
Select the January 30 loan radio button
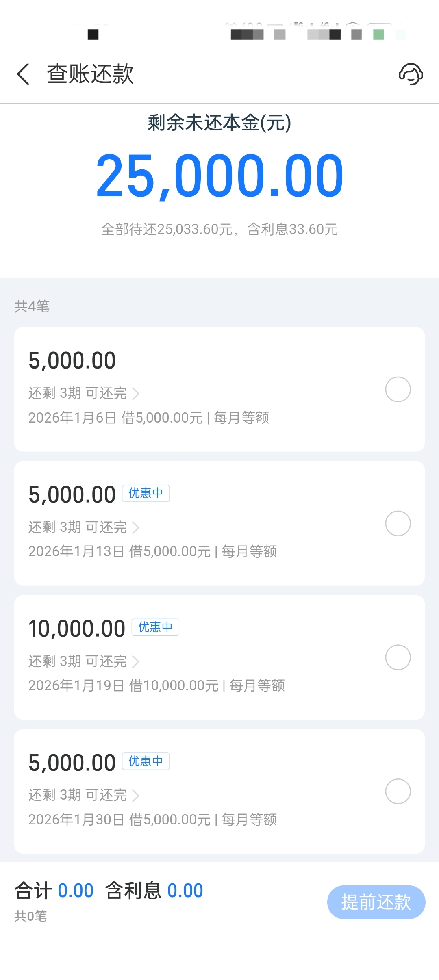[x=398, y=791]
